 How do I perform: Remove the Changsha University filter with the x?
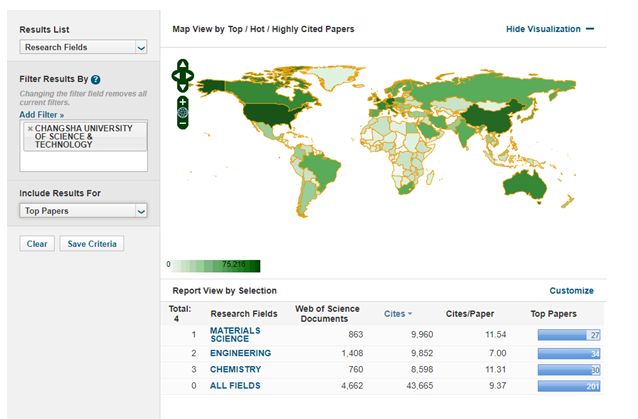coord(30,129)
